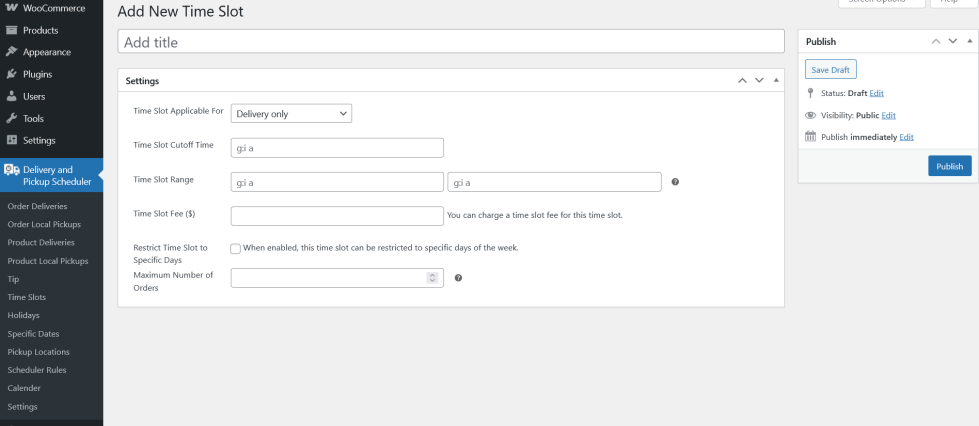The image size is (979, 426).
Task: Click the Maximum Number of Orders stepper
Action: [433, 278]
